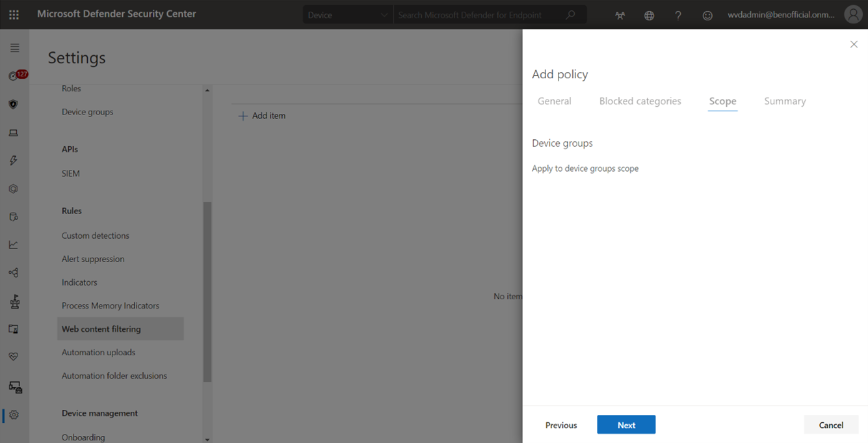This screenshot has height=443, width=868.
Task: Expand the hamburger navigation menu
Action: click(14, 48)
